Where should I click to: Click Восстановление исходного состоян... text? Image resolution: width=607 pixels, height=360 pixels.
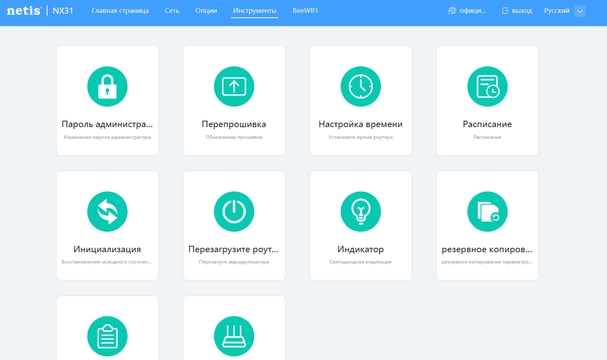coord(106,262)
